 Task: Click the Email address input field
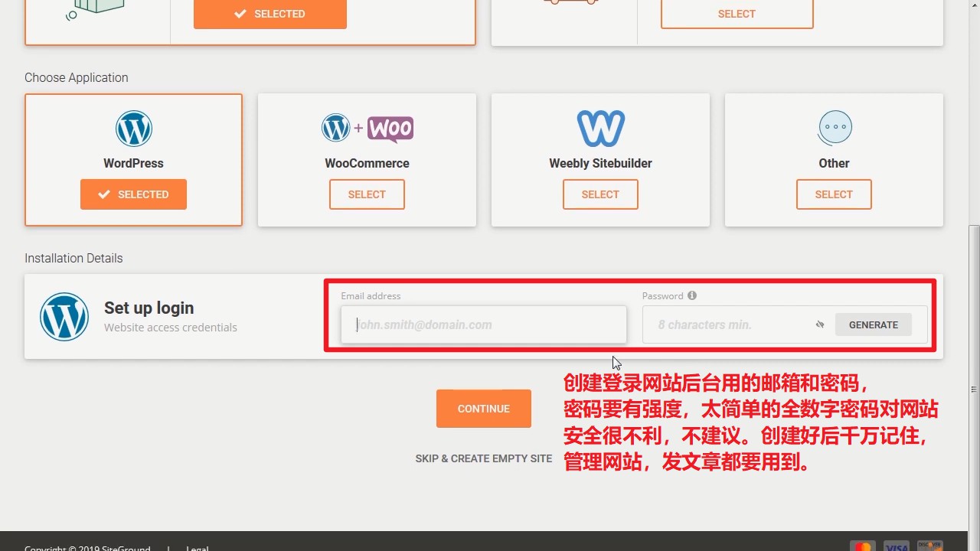tap(483, 324)
